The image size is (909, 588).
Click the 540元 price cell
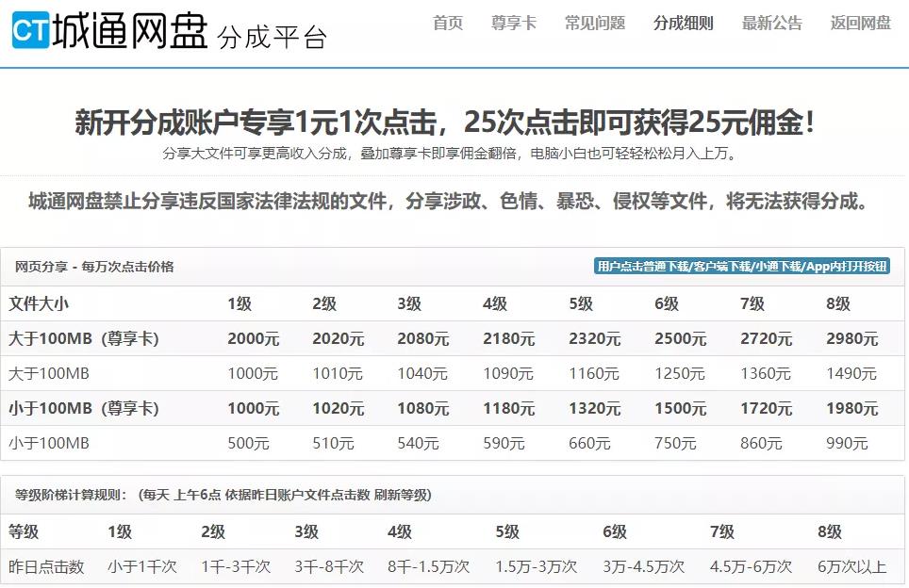click(418, 443)
